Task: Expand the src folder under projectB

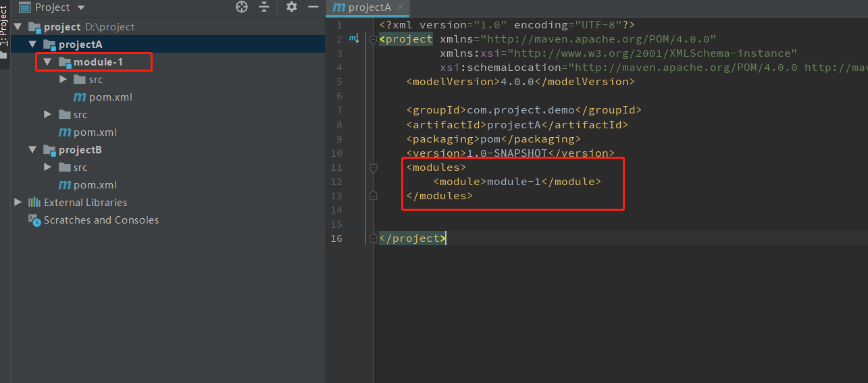Action: pyautogui.click(x=47, y=168)
